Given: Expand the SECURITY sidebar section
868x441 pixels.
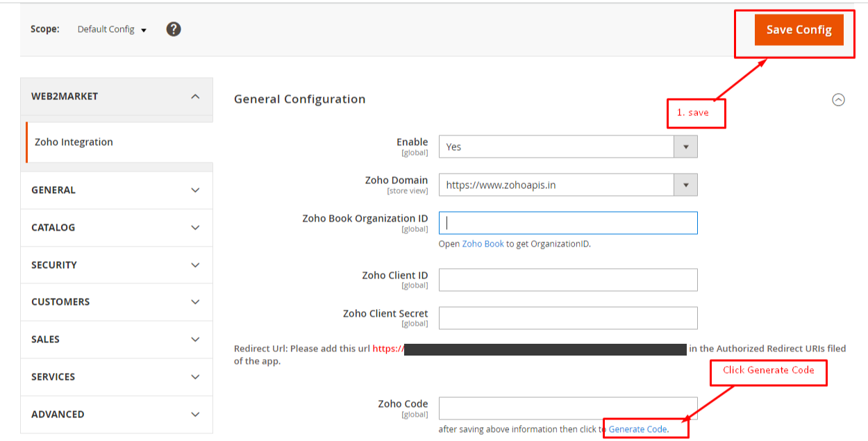Looking at the screenshot, I should pyautogui.click(x=117, y=265).
